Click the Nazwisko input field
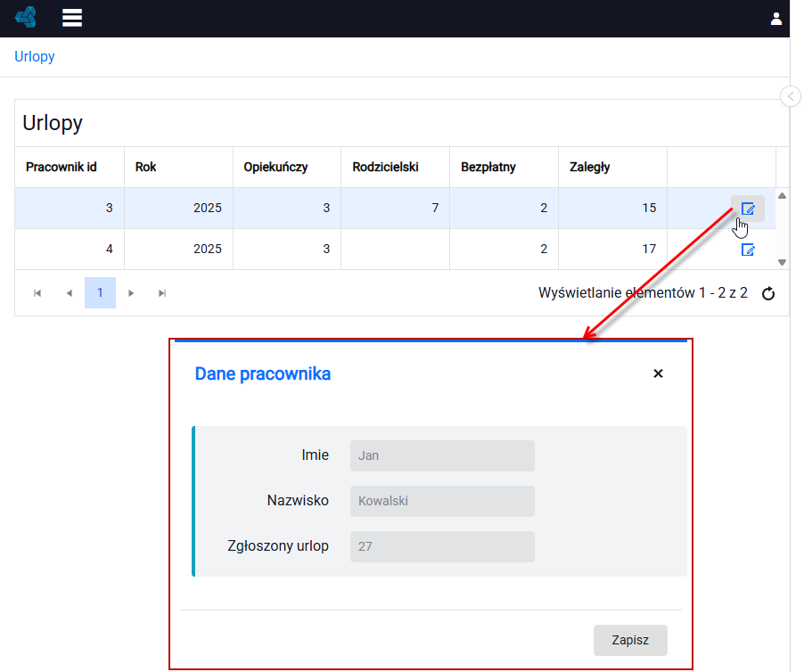The height and width of the screenshot is (672, 804). click(442, 501)
